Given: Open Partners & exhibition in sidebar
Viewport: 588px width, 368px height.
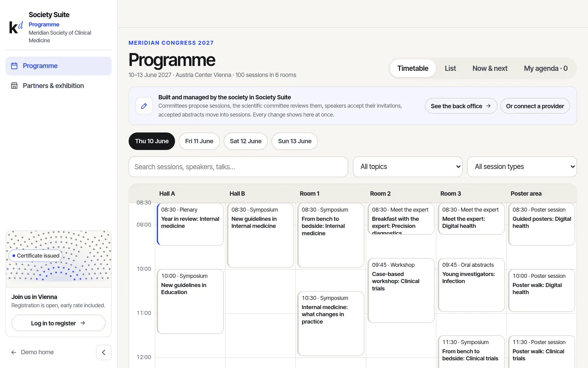Looking at the screenshot, I should [58, 86].
